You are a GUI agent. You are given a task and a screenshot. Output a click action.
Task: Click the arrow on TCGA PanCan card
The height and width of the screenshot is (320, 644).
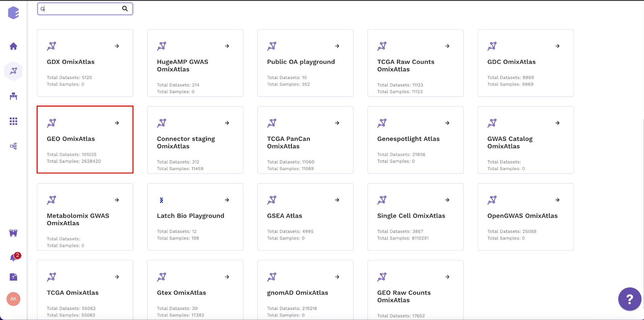click(337, 123)
